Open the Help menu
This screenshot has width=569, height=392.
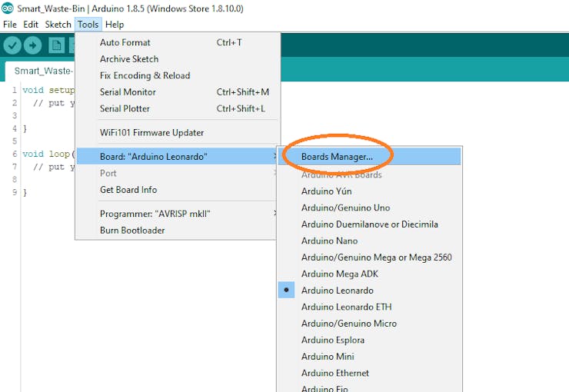click(x=115, y=25)
